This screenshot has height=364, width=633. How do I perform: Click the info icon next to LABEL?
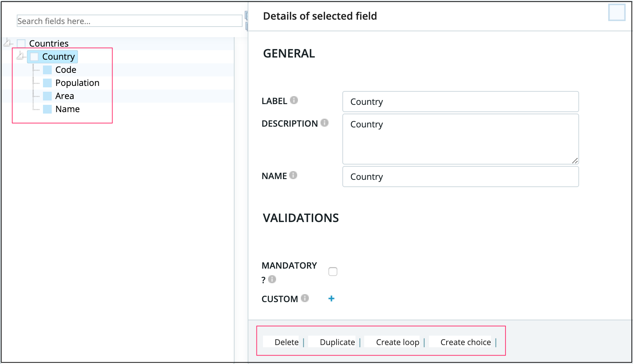click(294, 100)
